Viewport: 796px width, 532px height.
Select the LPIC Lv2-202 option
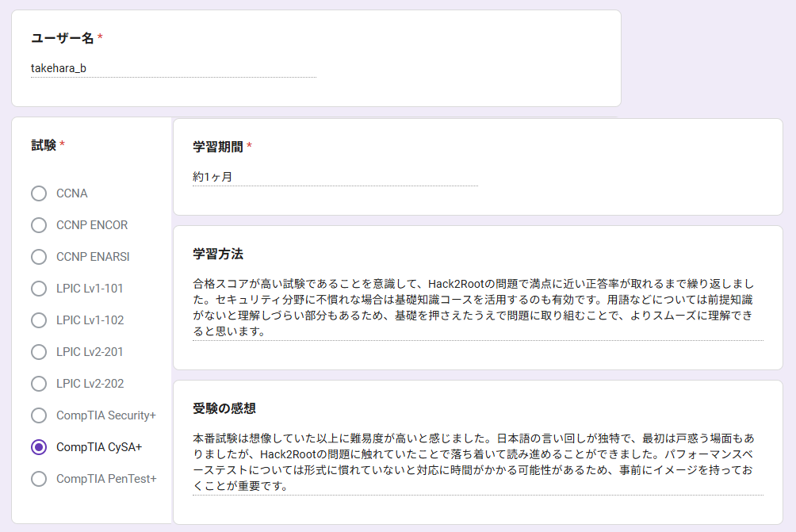(x=39, y=384)
